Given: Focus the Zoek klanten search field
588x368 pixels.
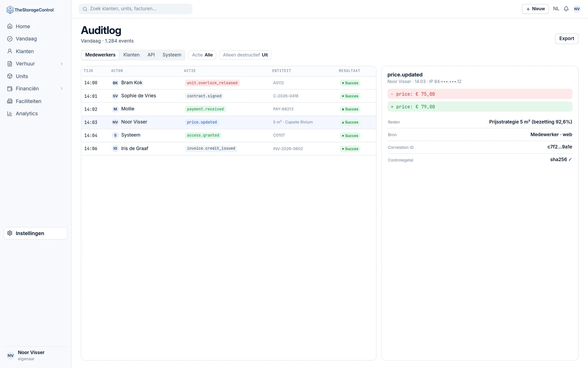Looking at the screenshot, I should 136,9.
